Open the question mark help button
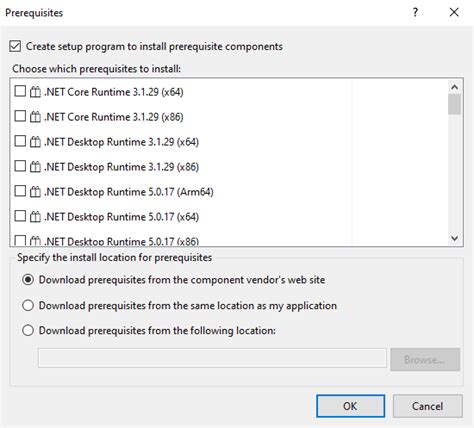Image resolution: width=474 pixels, height=428 pixels. [x=415, y=13]
